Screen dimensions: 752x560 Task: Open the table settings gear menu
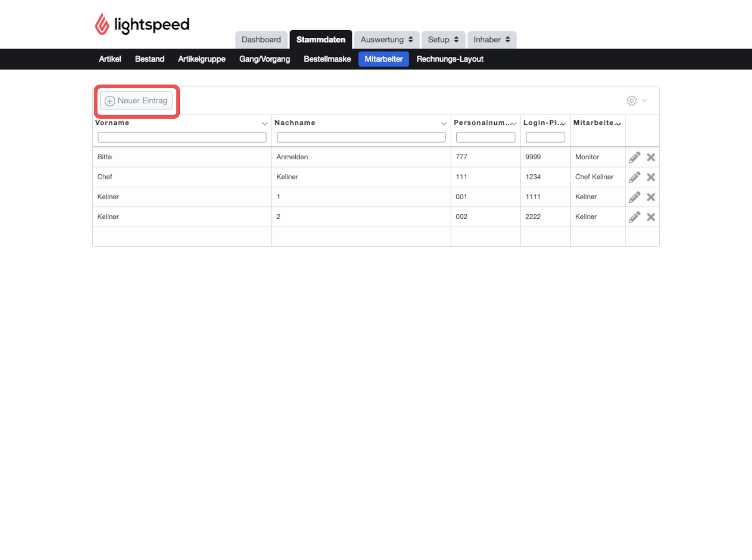637,101
